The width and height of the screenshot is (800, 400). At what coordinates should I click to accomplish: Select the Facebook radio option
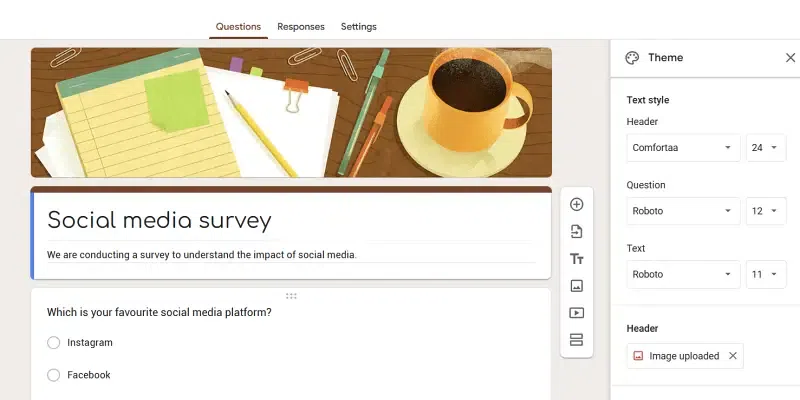pyautogui.click(x=54, y=375)
